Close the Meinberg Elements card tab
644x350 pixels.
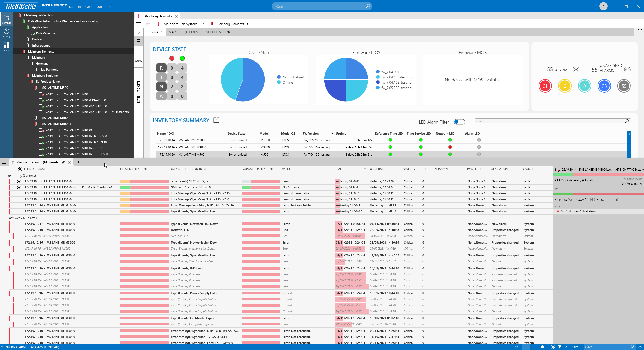(177, 16)
